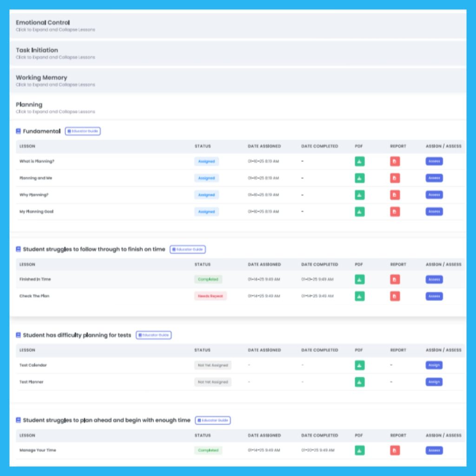Download PDF for Test Planner lesson
Image resolution: width=476 pixels, height=476 pixels.
tap(359, 382)
